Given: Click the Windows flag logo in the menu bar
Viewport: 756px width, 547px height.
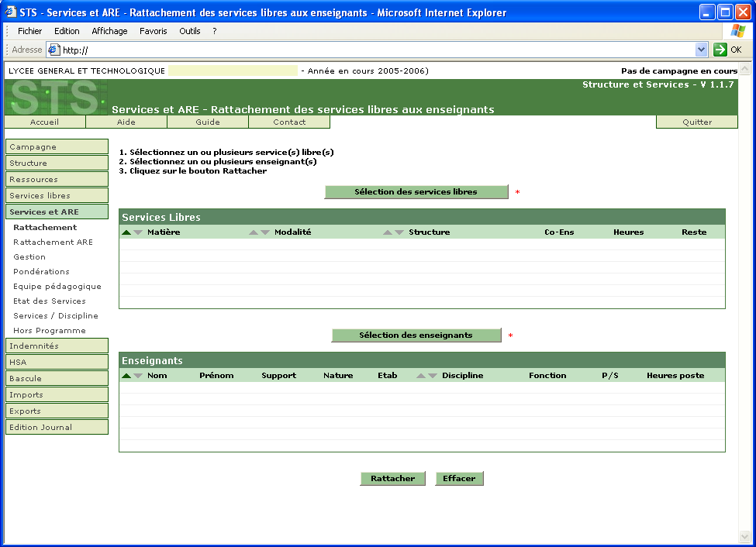Looking at the screenshot, I should click(x=737, y=31).
